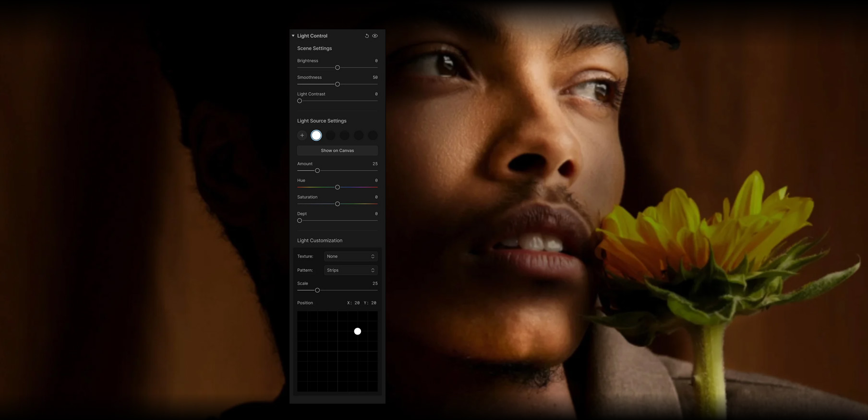Click the Saturation value 0
Viewport: 868px width, 420px height.
(x=376, y=197)
